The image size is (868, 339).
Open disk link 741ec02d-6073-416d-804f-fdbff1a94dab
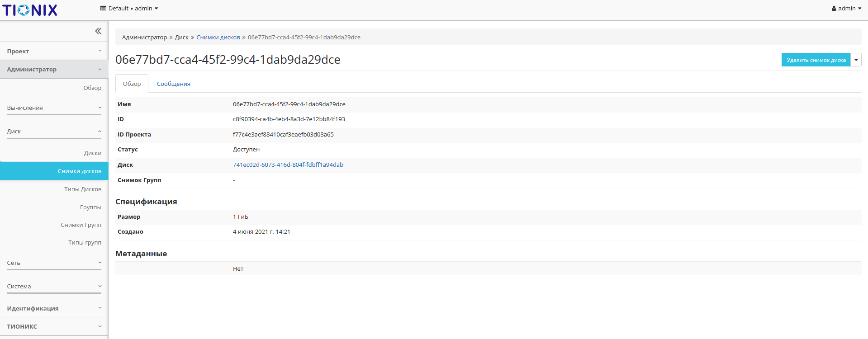pos(288,165)
